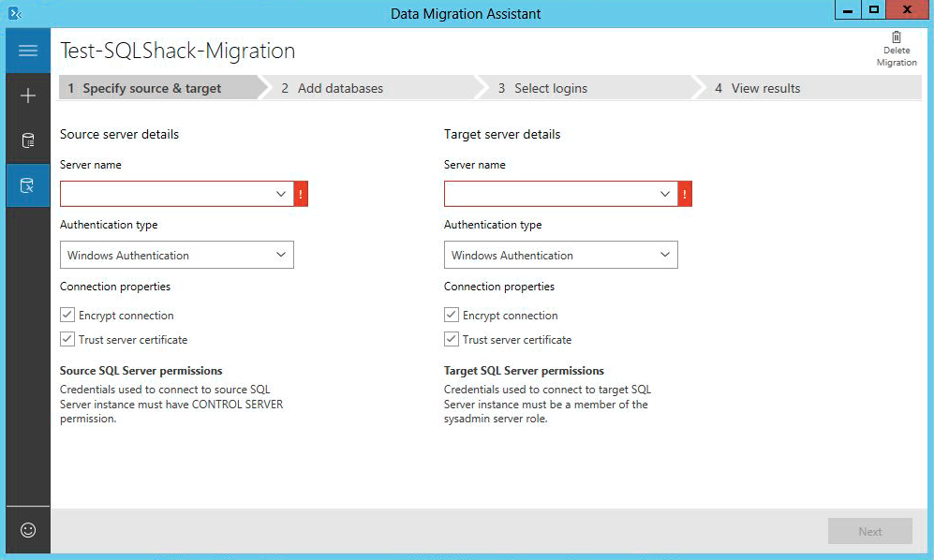
Task: Open the Assessments database icon in sidebar
Action: coord(28,141)
